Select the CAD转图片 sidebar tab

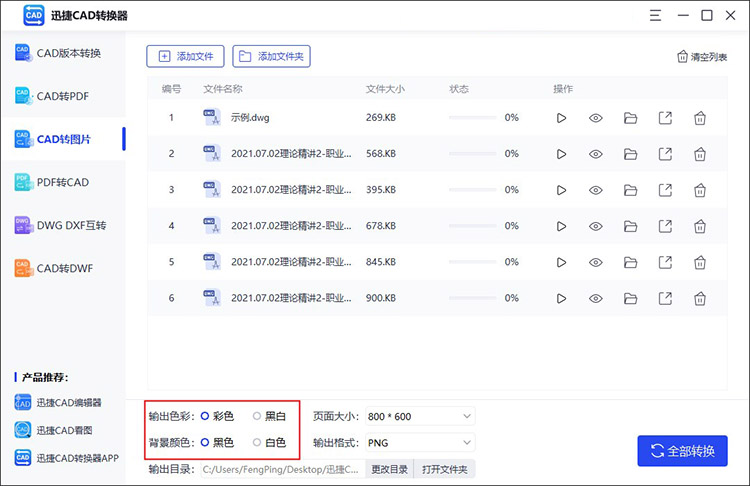coord(63,139)
